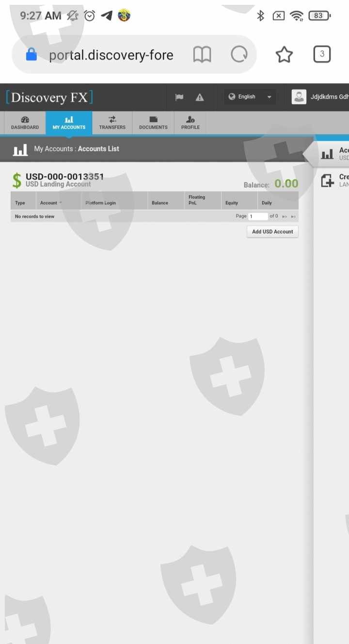Click the Discovery FX logo
The image size is (349, 644).
click(49, 97)
